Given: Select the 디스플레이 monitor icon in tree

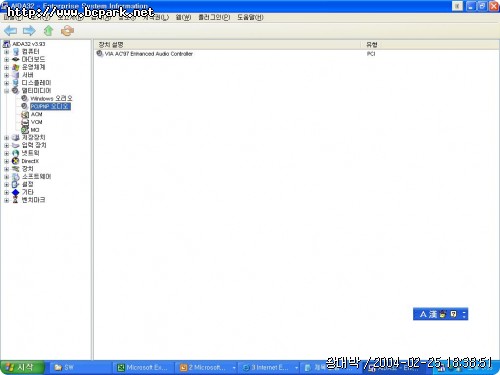Looking at the screenshot, I should pyautogui.click(x=16, y=83).
